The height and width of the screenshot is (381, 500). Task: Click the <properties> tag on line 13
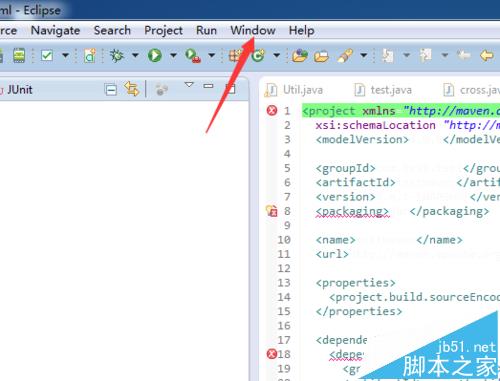click(x=356, y=283)
